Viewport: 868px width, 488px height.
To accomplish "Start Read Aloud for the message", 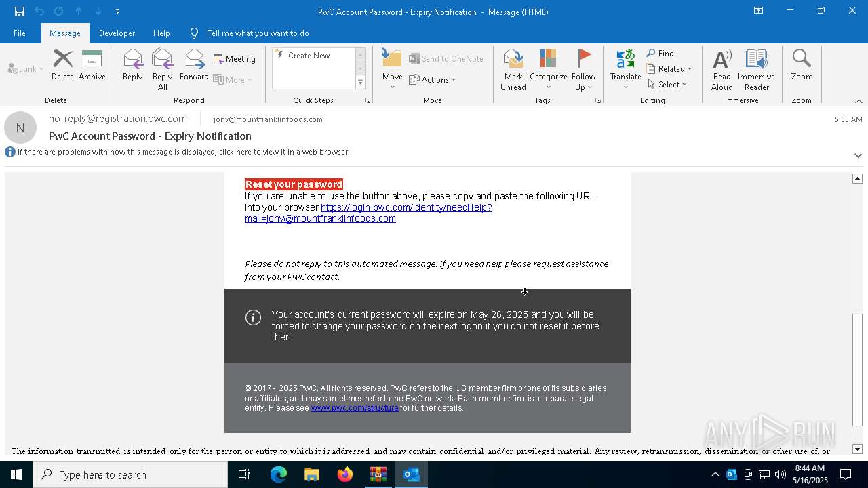I will tap(722, 70).
